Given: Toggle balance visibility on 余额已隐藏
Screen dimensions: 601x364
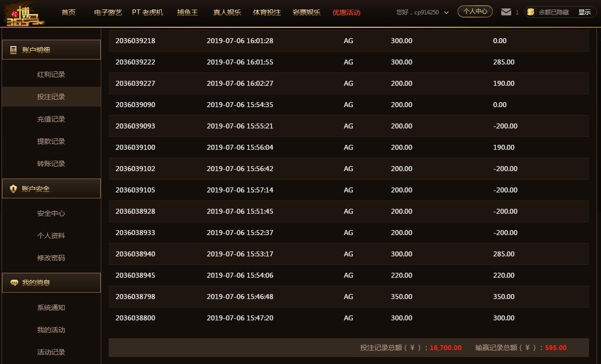Looking at the screenshot, I should (555, 12).
